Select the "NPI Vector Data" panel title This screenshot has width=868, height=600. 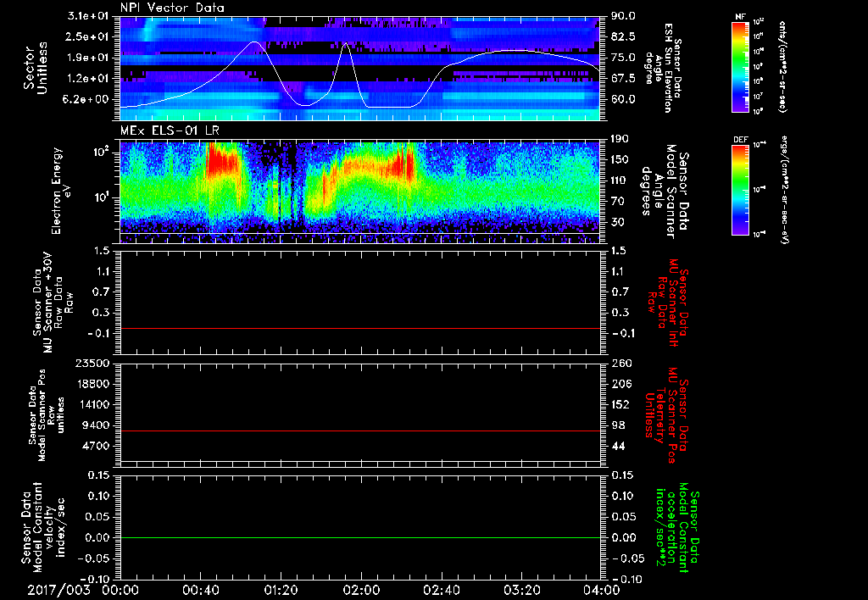(x=172, y=8)
